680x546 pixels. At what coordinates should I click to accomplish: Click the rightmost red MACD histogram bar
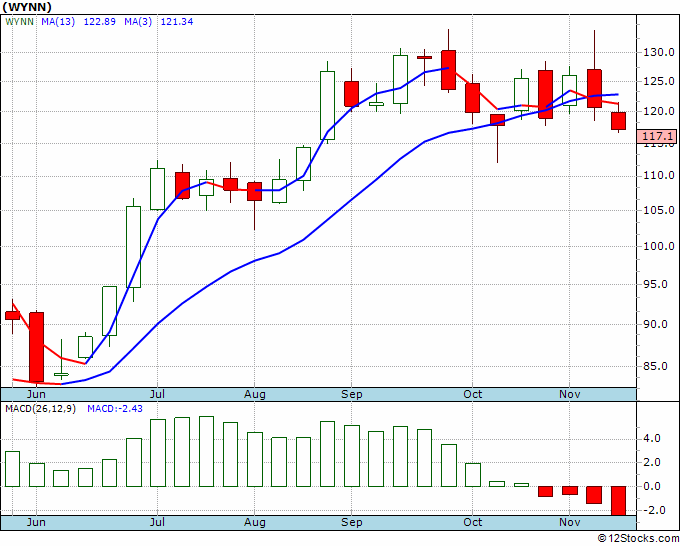click(x=618, y=500)
